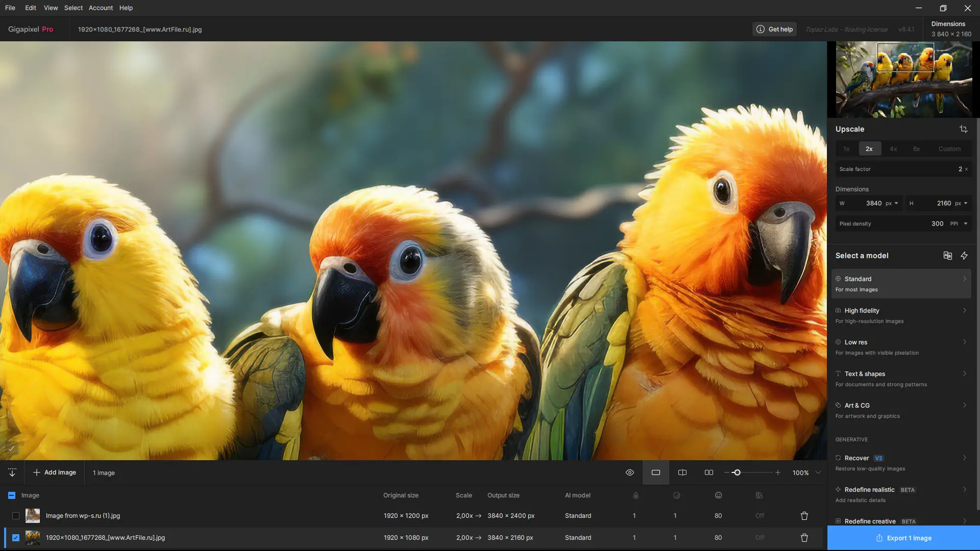
Task: Click the Export 1 image button
Action: (x=903, y=538)
